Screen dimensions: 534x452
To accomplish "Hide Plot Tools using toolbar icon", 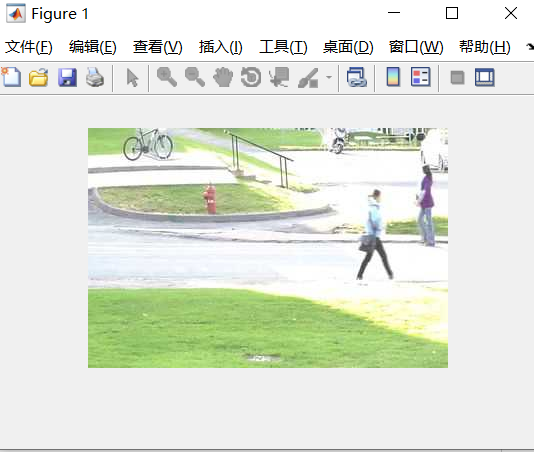I will pyautogui.click(x=457, y=77).
